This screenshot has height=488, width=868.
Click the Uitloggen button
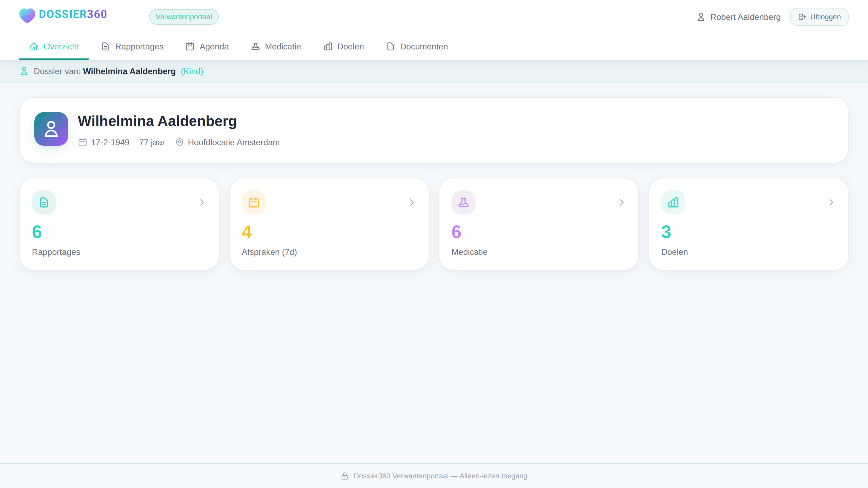click(819, 17)
